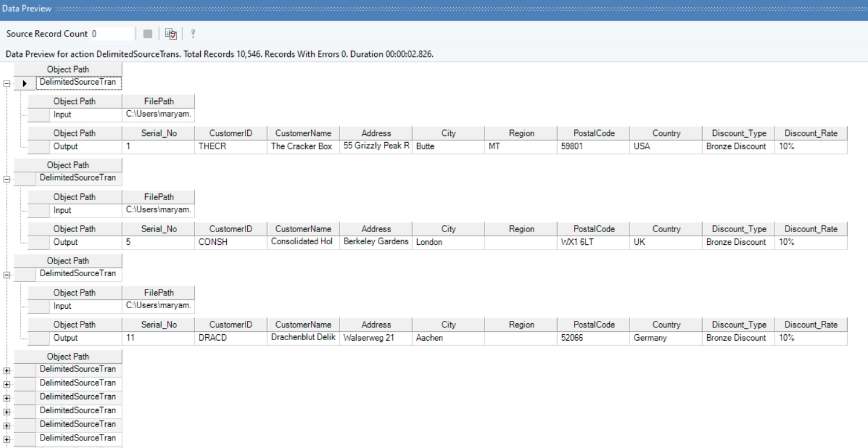The image size is (868, 448).
Task: Select the Germany country cell
Action: [666, 338]
